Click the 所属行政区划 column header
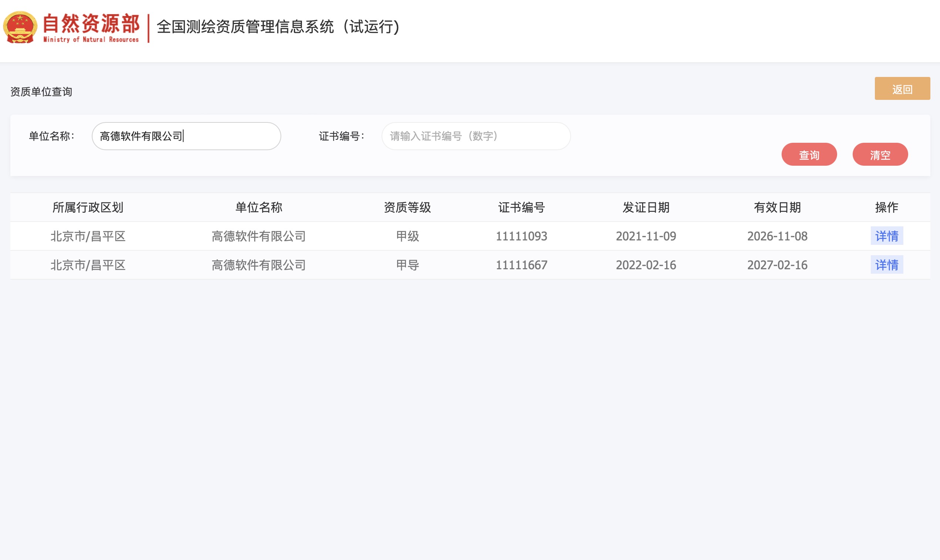Image resolution: width=940 pixels, height=560 pixels. tap(88, 207)
